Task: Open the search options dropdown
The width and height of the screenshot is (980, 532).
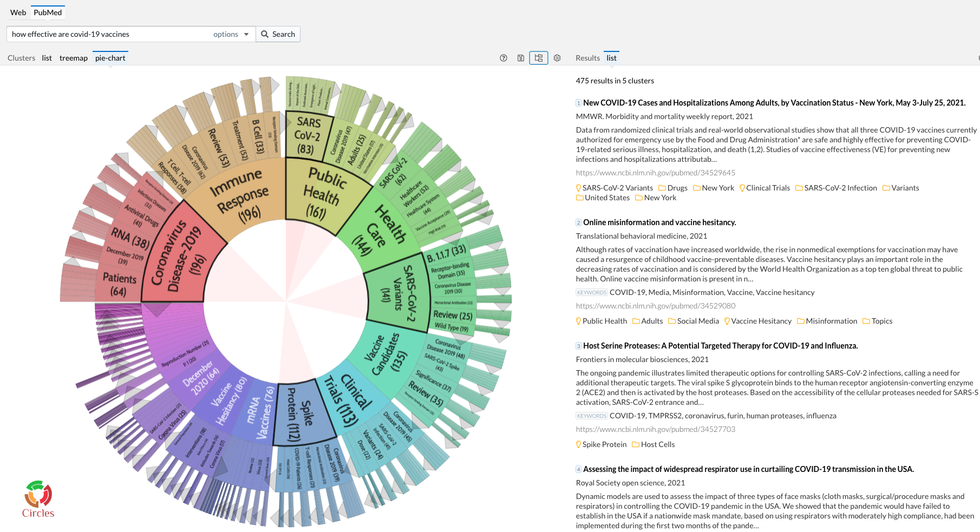Action: (x=231, y=34)
